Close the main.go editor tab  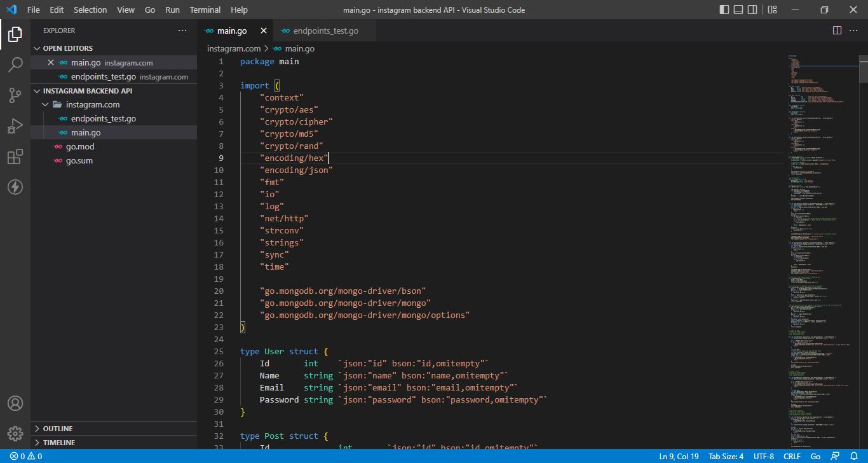pyautogui.click(x=264, y=31)
